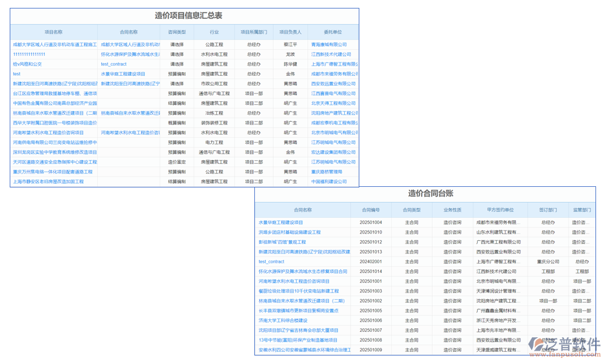
Task: Click the test_contract link in 造价合同台账
Action: point(271,261)
